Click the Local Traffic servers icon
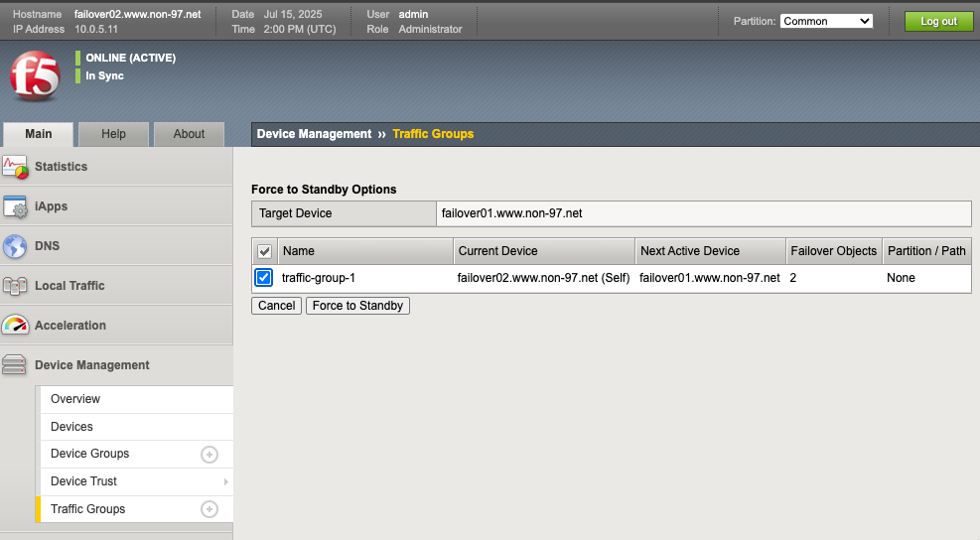Screen dimensions: 980x540 coord(15,286)
